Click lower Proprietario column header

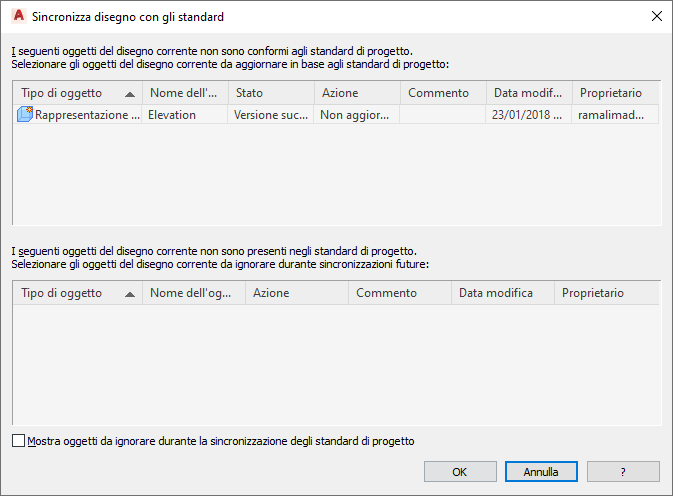pos(604,293)
